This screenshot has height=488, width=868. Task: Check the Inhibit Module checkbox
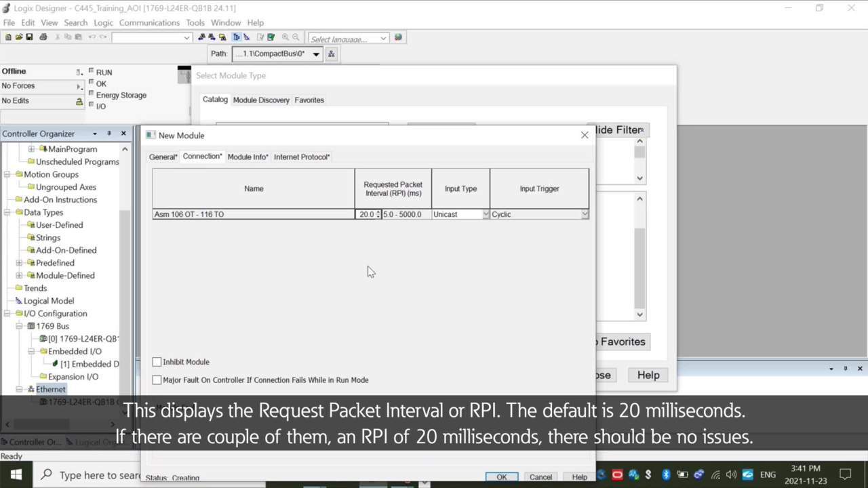coord(157,362)
